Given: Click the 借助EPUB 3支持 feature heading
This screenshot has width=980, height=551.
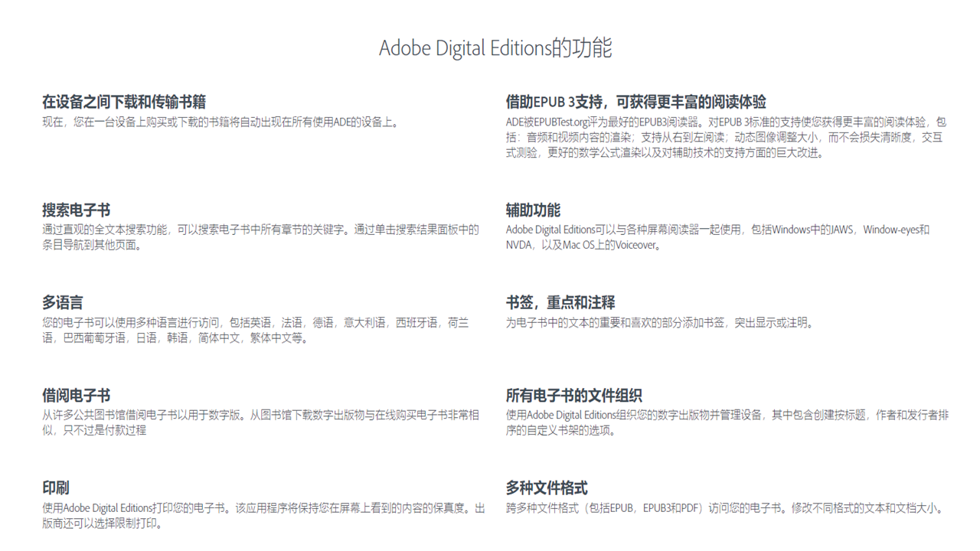Looking at the screenshot, I should 635,99.
